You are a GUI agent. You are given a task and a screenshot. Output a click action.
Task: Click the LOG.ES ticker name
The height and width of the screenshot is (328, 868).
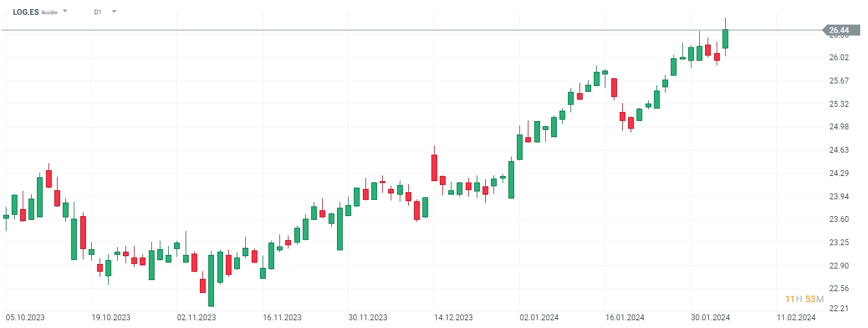coord(26,12)
